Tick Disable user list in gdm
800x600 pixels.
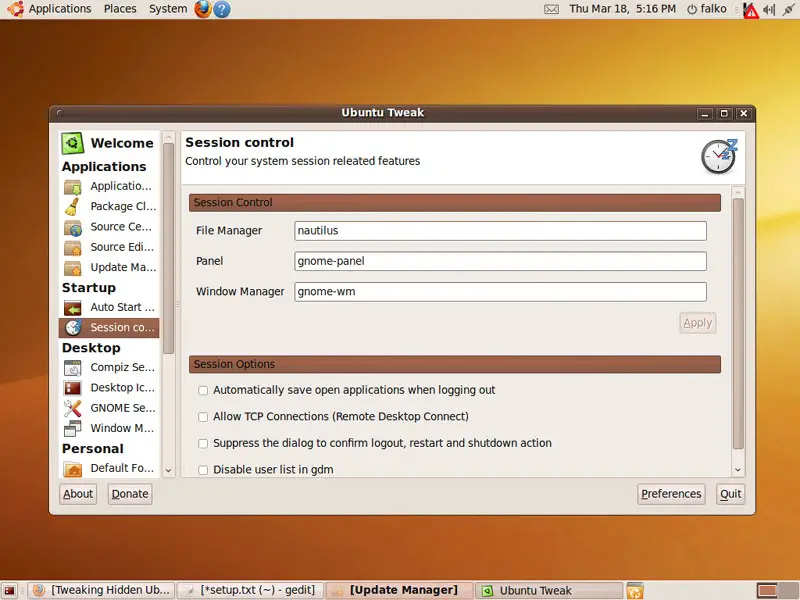click(x=203, y=470)
